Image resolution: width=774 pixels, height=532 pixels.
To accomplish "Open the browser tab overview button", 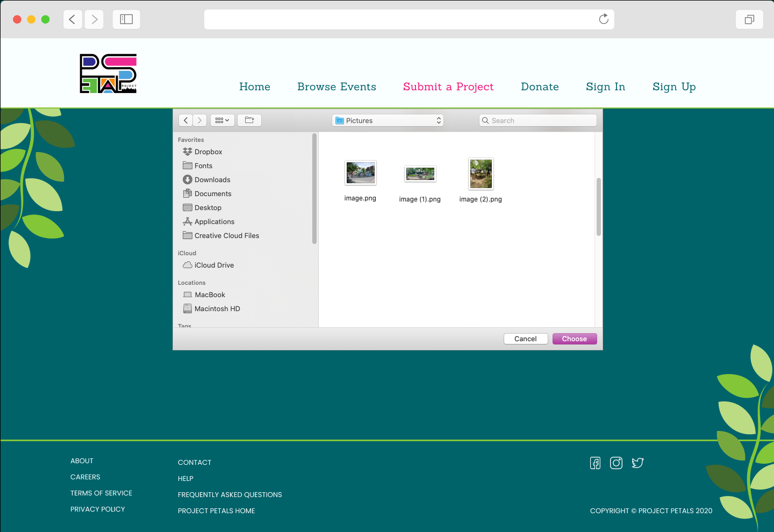I will [749, 19].
